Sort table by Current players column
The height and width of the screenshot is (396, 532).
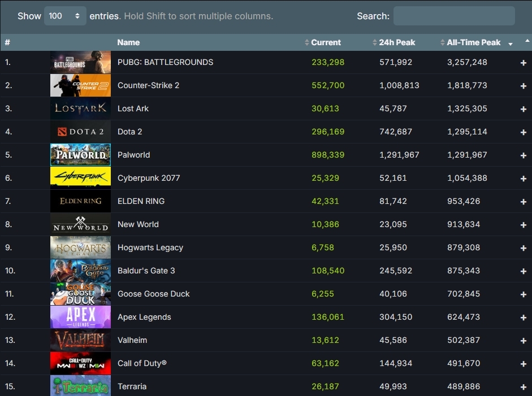[x=325, y=42]
